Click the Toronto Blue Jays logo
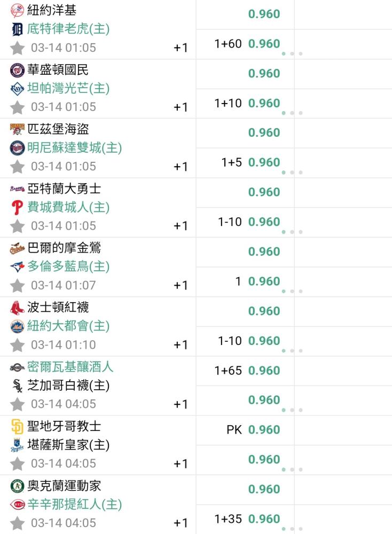The height and width of the screenshot is (534, 392). (x=17, y=266)
